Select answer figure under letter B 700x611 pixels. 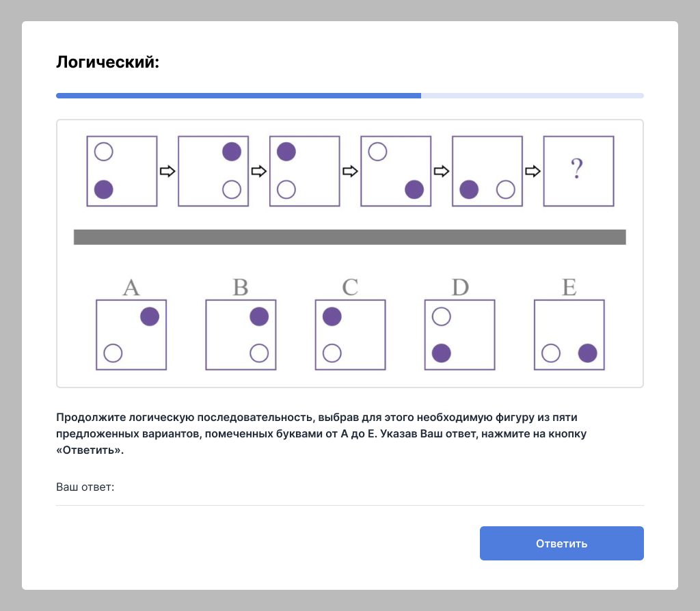coord(241,335)
